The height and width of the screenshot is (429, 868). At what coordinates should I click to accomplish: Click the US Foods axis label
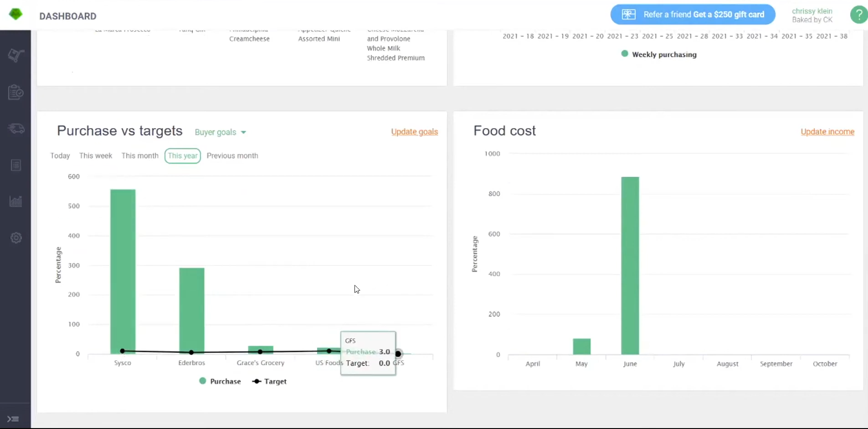click(329, 363)
